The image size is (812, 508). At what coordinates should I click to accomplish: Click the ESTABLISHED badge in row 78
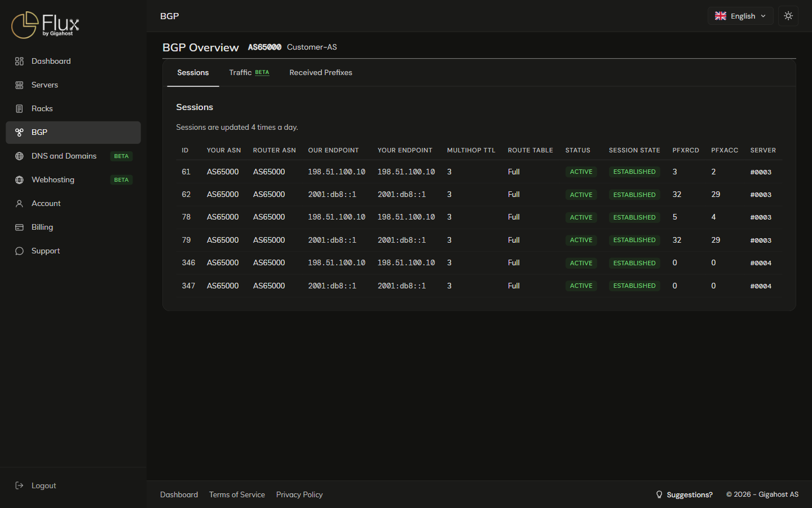634,217
